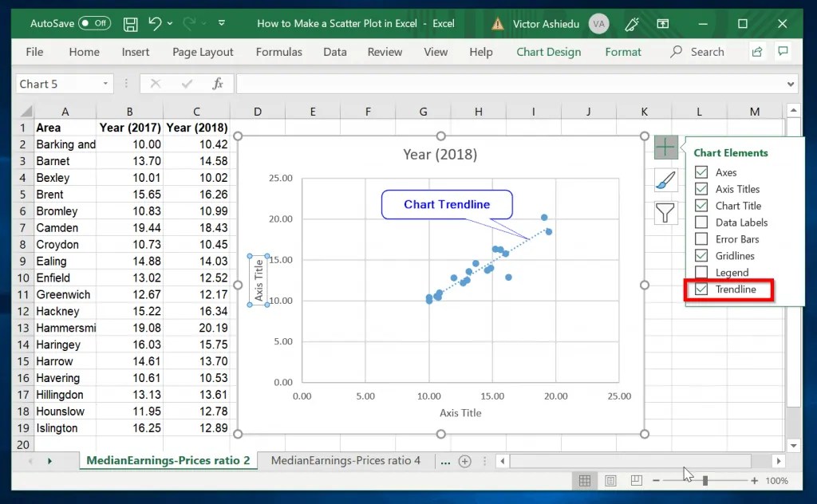Click the Cancel X formula bar icon
This screenshot has width=817, height=504.
156,84
